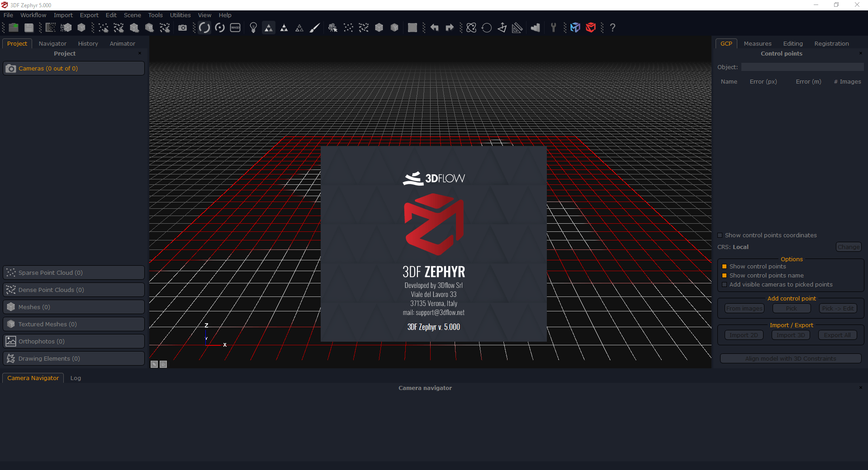Screen dimensions: 868x470
Task: Close the Camera navigator panel
Action: 861,388
